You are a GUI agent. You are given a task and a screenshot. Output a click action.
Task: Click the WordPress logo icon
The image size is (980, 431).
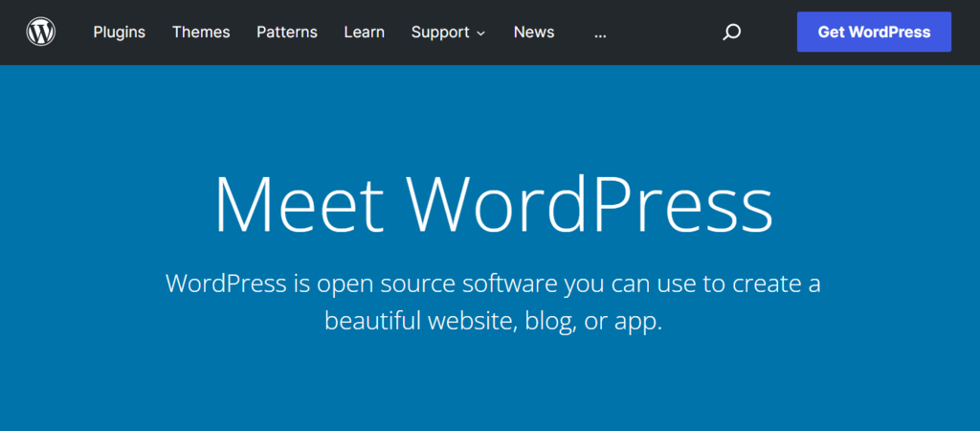point(41,33)
